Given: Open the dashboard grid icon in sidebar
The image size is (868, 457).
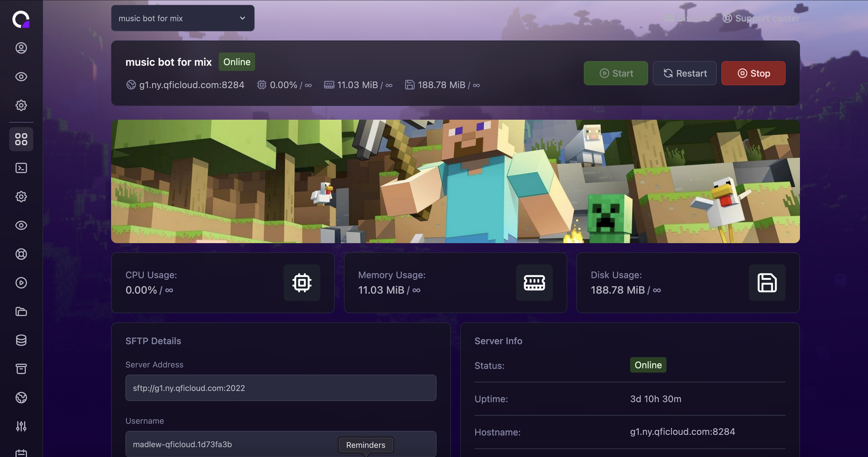Looking at the screenshot, I should (x=21, y=139).
